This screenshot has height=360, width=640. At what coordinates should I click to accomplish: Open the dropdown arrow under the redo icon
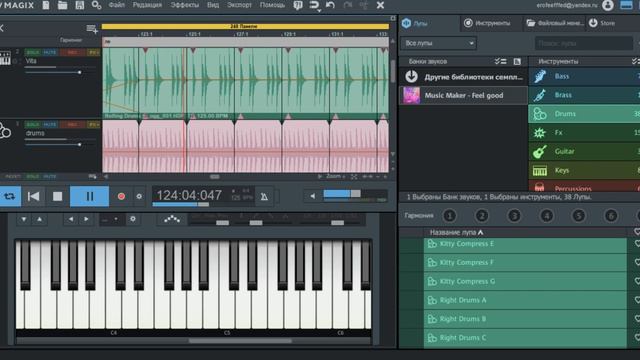[x=319, y=11]
